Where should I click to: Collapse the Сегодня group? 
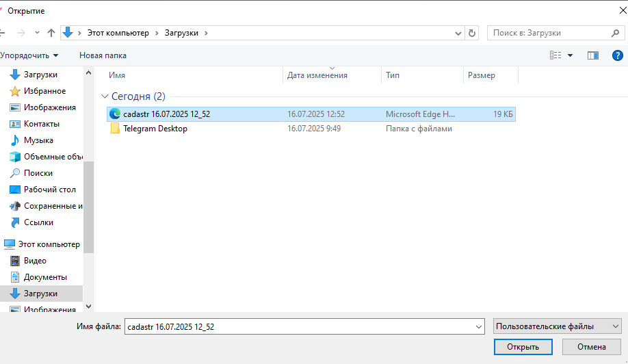click(x=105, y=97)
